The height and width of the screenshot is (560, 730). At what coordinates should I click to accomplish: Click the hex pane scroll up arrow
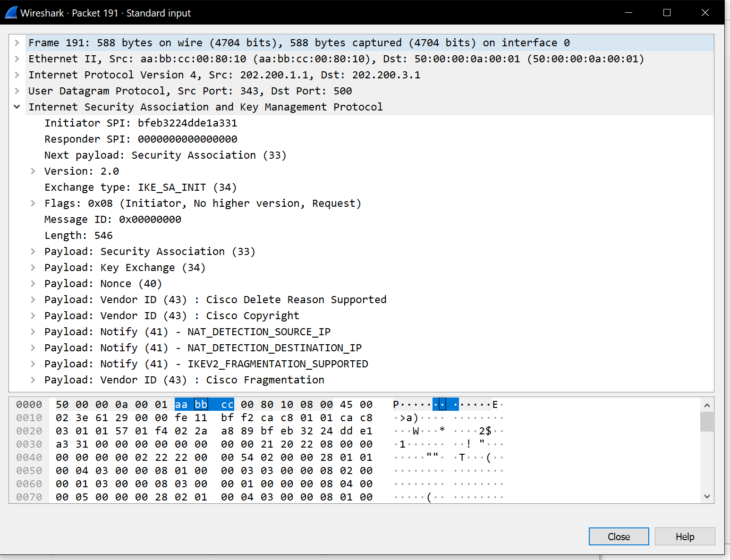[x=707, y=405]
